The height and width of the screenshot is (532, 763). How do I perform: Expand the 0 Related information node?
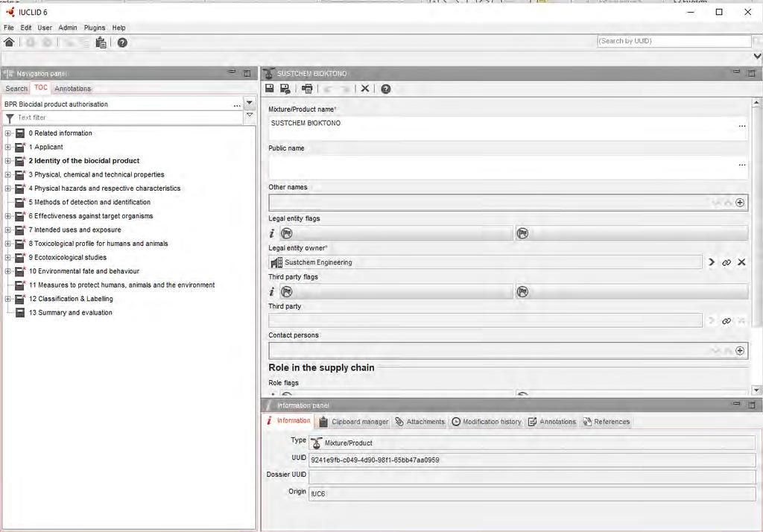(7, 133)
